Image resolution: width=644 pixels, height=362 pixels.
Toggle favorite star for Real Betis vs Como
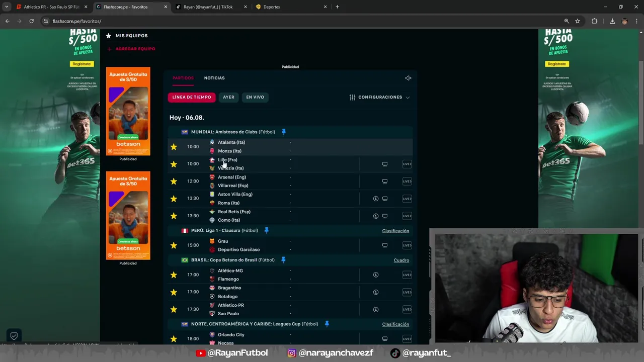pos(174,216)
